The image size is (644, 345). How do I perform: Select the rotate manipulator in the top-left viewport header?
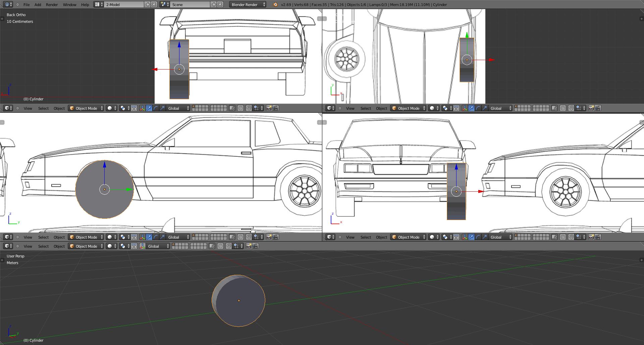pos(156,108)
